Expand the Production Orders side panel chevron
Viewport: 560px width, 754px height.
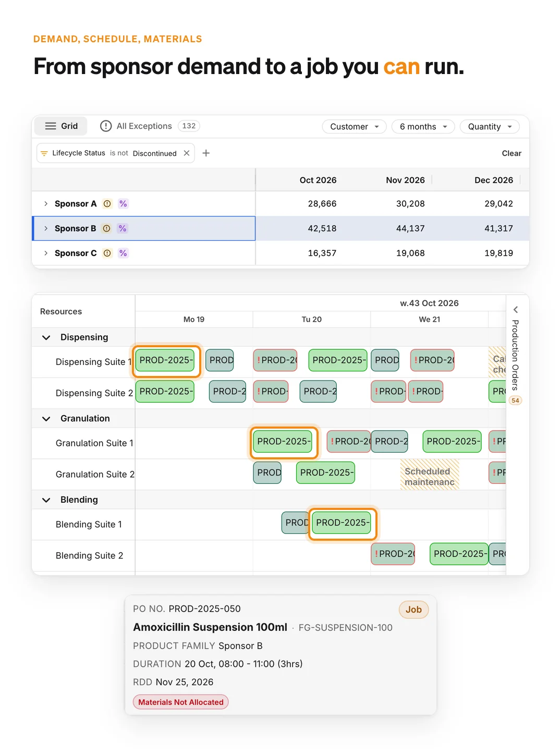(x=515, y=310)
